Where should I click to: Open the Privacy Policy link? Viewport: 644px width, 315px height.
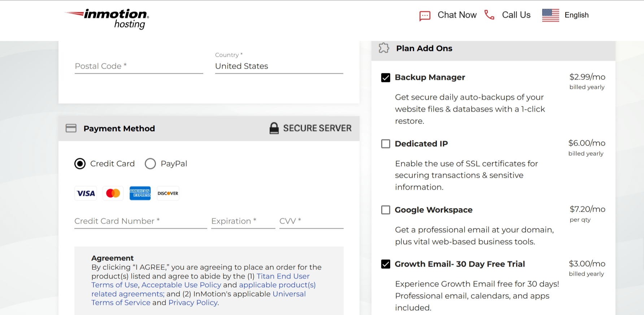click(193, 303)
